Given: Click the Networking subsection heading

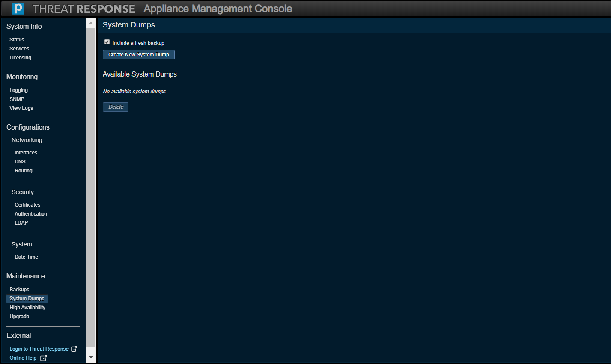Looking at the screenshot, I should (x=27, y=140).
